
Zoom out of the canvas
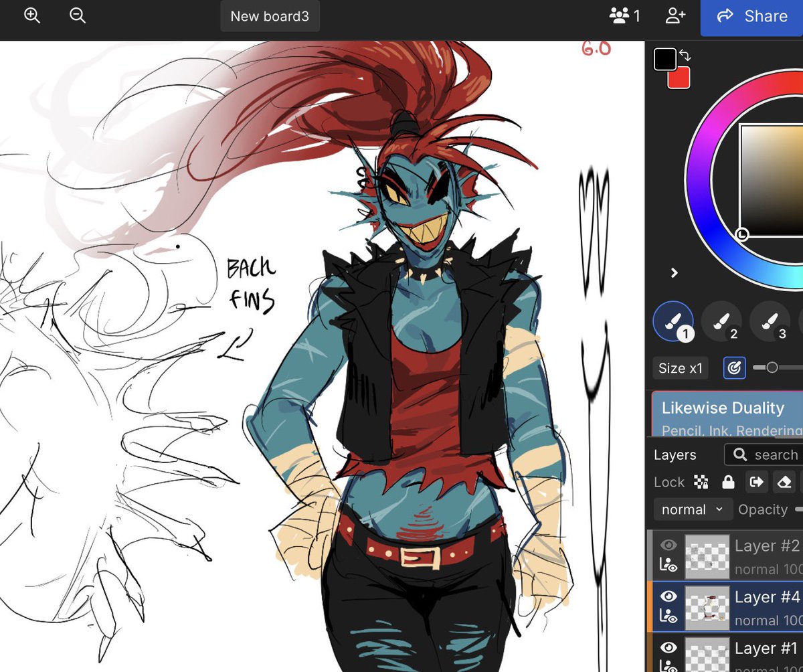click(78, 16)
